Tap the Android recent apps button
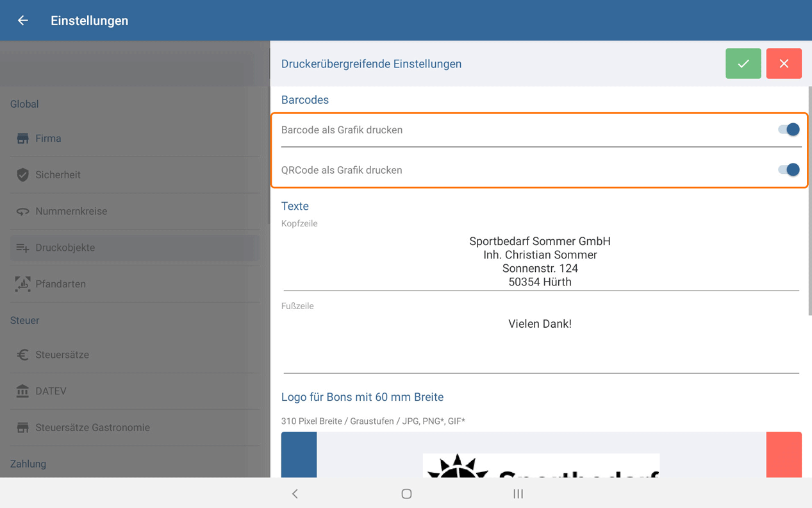 [x=518, y=494]
